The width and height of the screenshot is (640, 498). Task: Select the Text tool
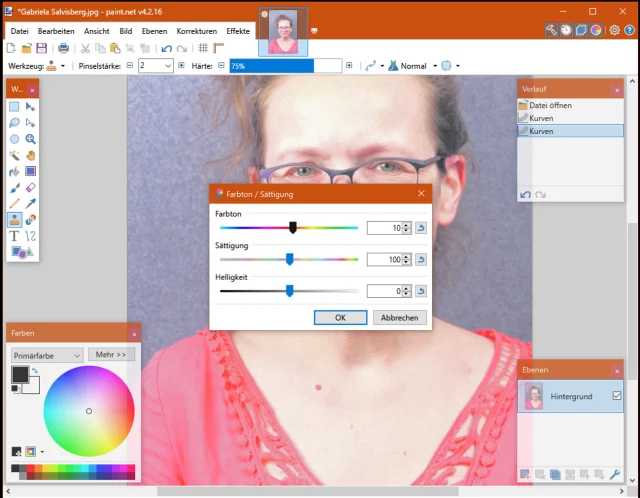15,236
